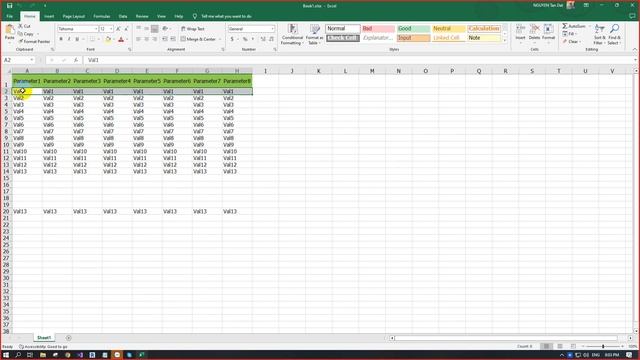The height and width of the screenshot is (360, 640).
Task: Toggle Wrap Text
Action: tap(193, 29)
